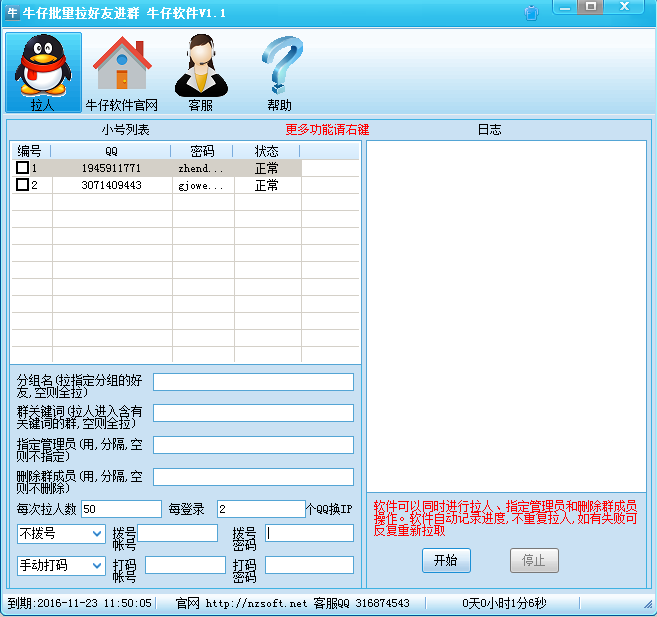Focus the 拨号密码 input field

pyautogui.click(x=310, y=533)
